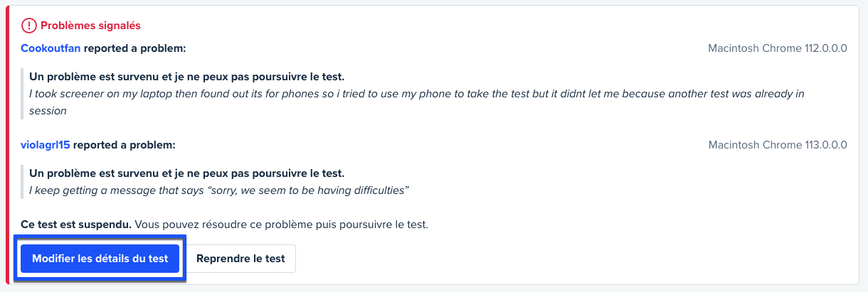
Task: Click Modifier les détails du test button
Action: pos(100,259)
